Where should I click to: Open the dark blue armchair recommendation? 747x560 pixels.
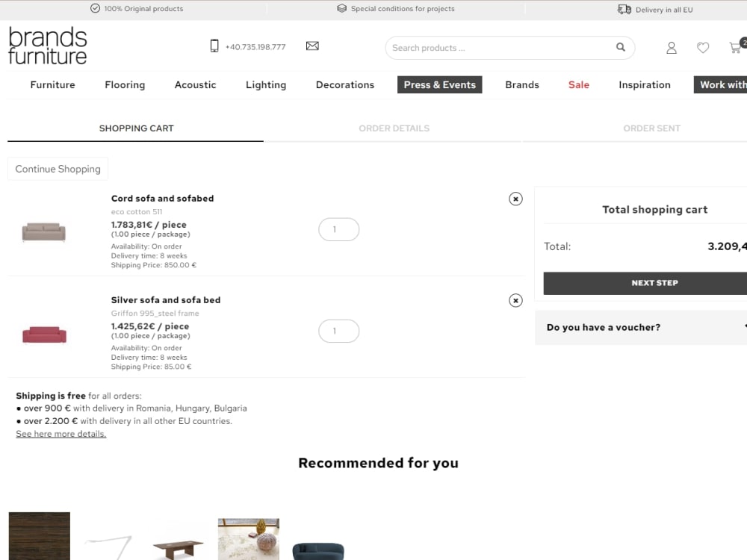tap(318, 551)
